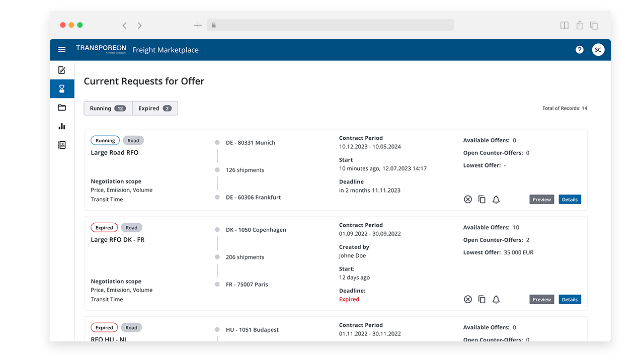Viewport: 644px width, 362px height.
Task: Click the help question mark icon
Action: click(579, 50)
